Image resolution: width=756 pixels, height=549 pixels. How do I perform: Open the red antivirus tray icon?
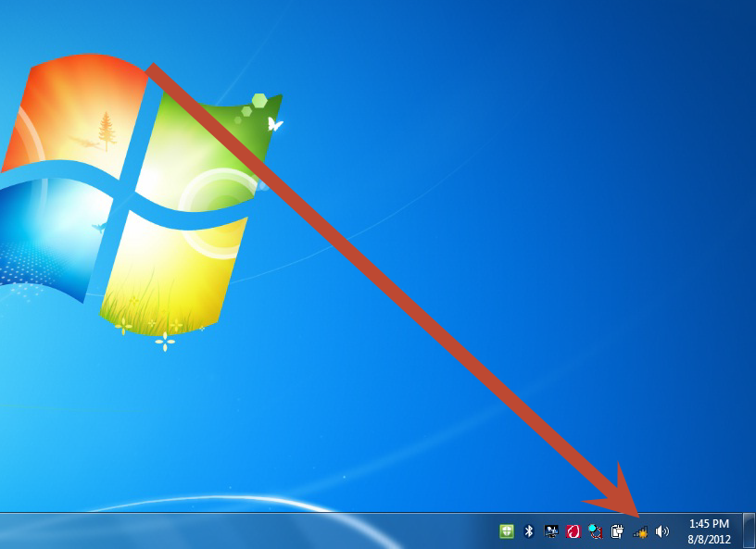pyautogui.click(x=573, y=531)
